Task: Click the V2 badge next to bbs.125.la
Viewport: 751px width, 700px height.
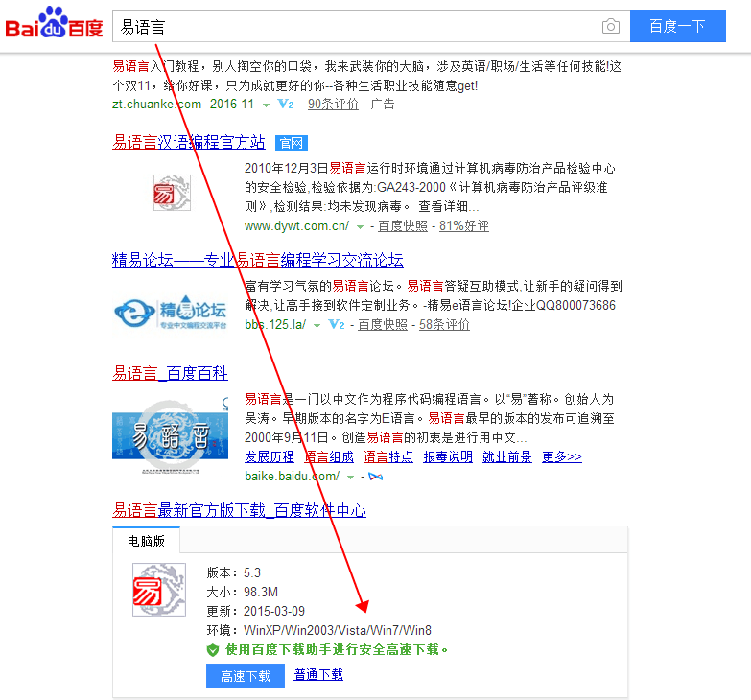Action: coord(337,325)
